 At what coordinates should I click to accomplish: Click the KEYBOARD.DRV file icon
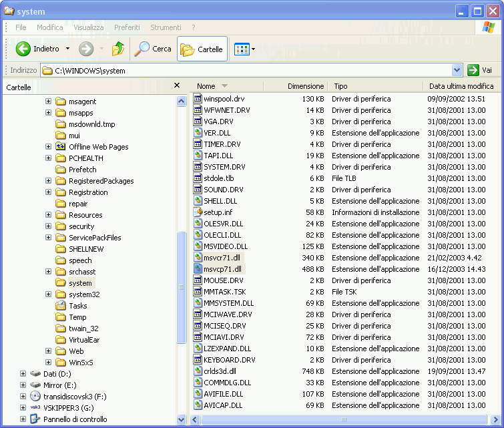pyautogui.click(x=198, y=359)
